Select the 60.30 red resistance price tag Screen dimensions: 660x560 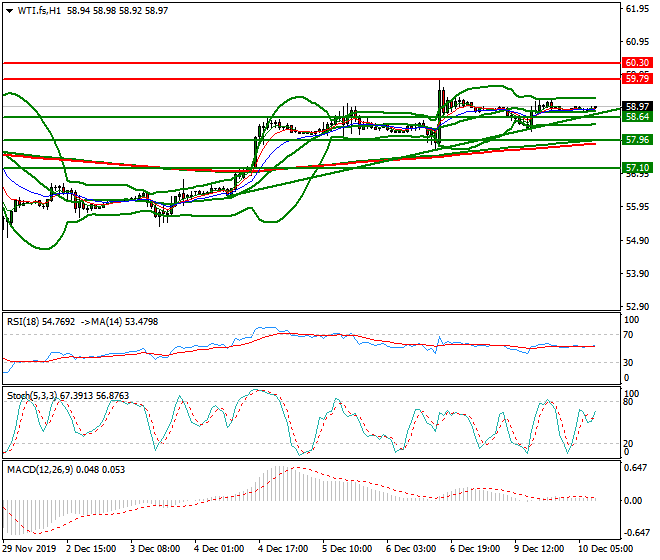click(x=637, y=62)
